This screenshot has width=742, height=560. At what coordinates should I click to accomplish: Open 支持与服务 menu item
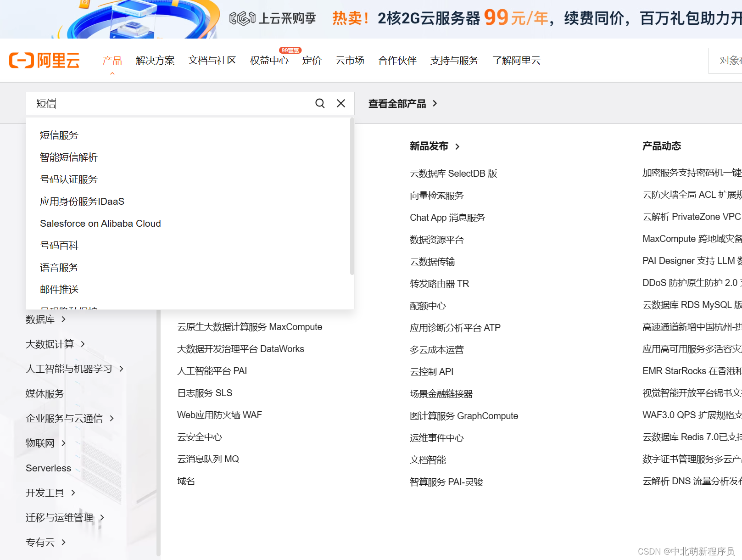coord(454,60)
